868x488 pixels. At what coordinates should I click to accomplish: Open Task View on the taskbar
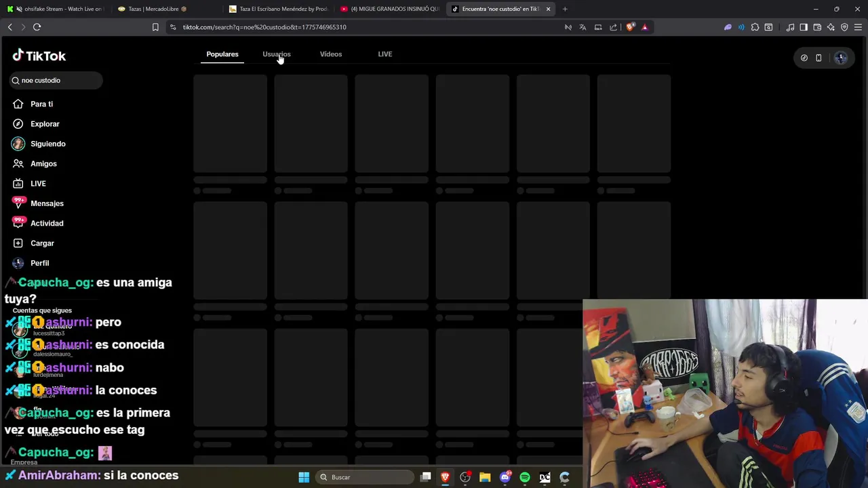click(426, 477)
